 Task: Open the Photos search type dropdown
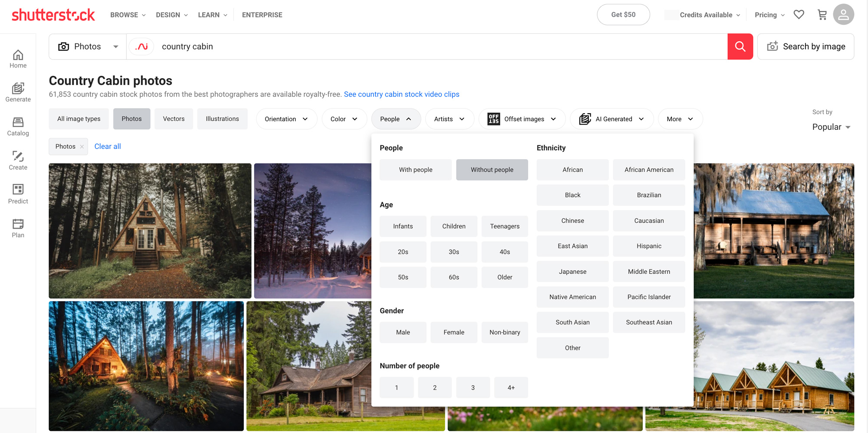pyautogui.click(x=88, y=46)
